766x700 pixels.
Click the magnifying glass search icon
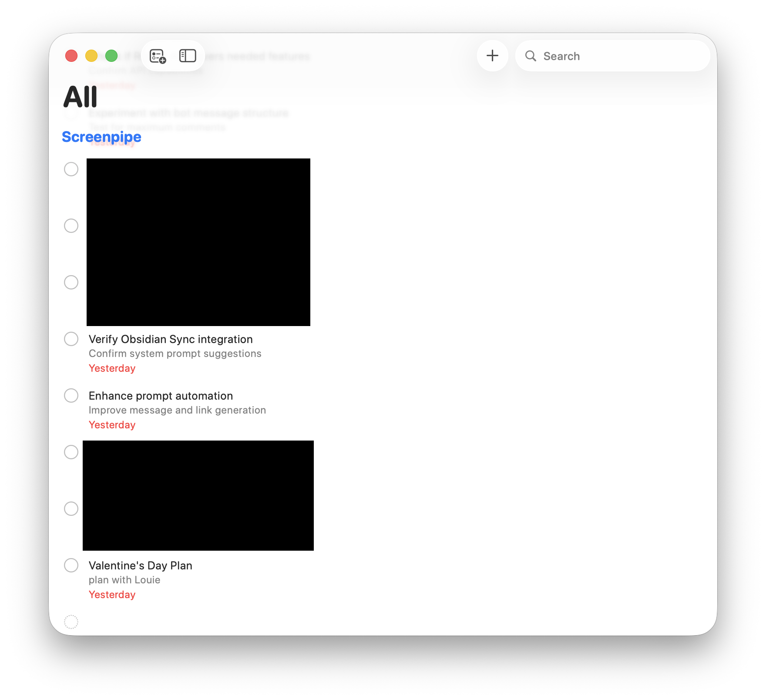click(x=531, y=56)
